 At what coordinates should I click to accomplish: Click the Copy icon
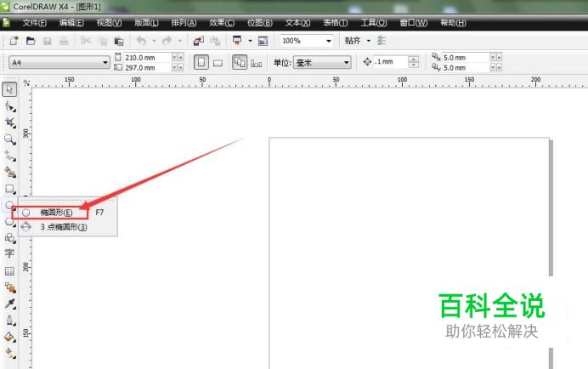(x=102, y=41)
